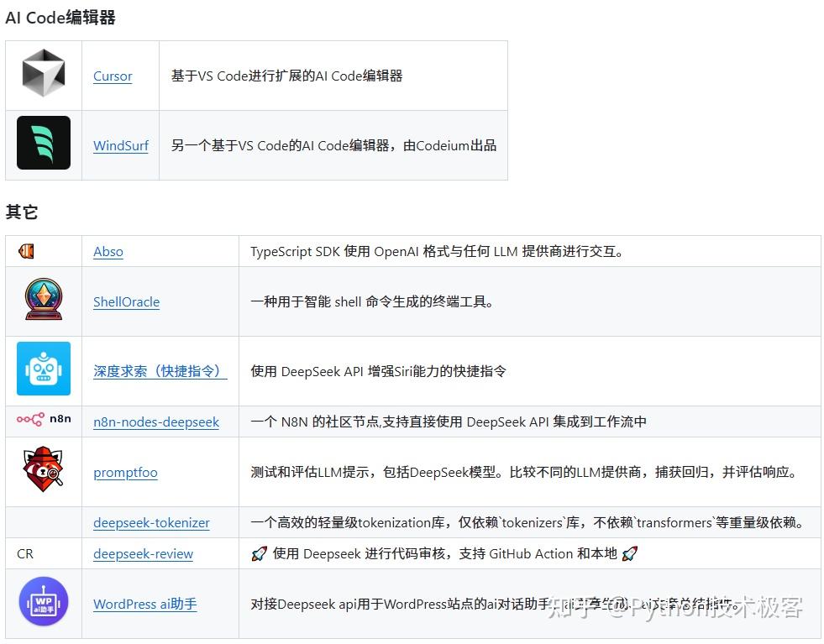Viewport: 824px width, 644px height.
Task: Click the Cursor cube logo icon
Action: click(43, 75)
